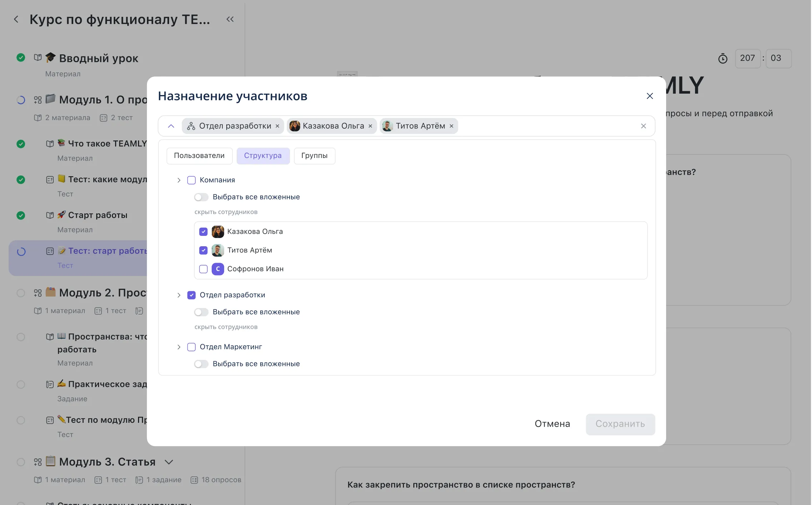
Task: Remove Титов Артём chip from selection
Action: (x=452, y=126)
